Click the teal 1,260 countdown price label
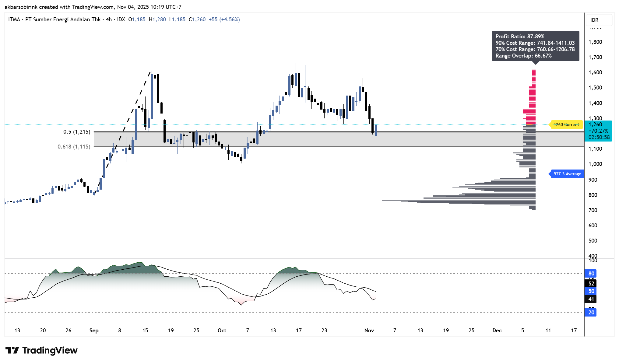 [599, 131]
